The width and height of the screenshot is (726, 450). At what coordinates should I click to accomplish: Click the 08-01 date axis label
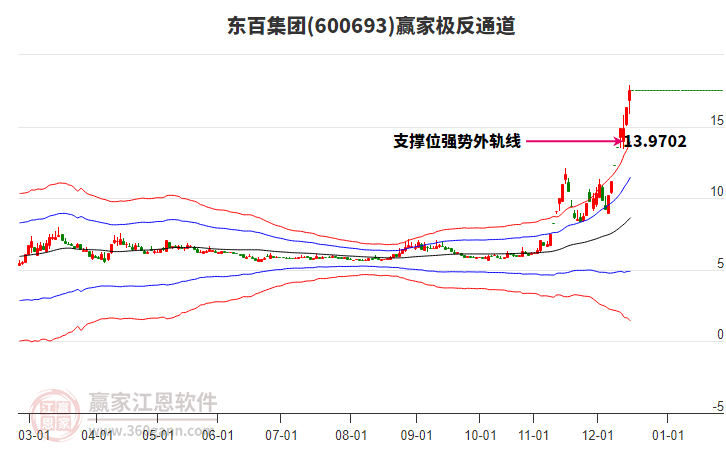tap(351, 435)
